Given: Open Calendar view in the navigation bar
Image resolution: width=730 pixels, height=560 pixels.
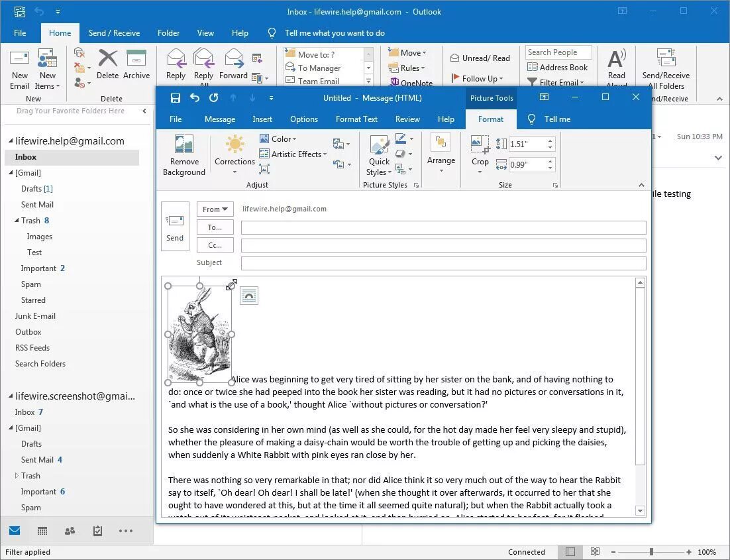Looking at the screenshot, I should click(42, 531).
